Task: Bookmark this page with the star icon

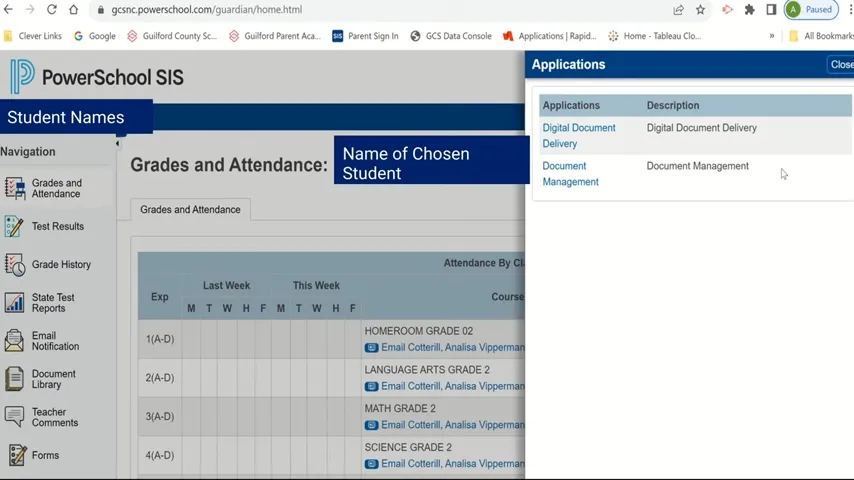Action: coord(700,10)
